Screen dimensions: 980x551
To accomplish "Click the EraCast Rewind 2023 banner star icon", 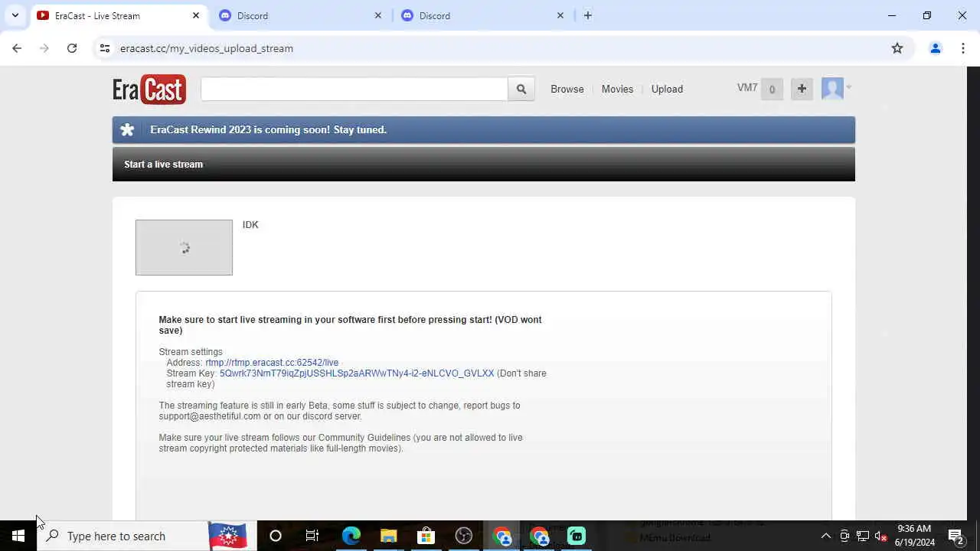I will click(127, 130).
